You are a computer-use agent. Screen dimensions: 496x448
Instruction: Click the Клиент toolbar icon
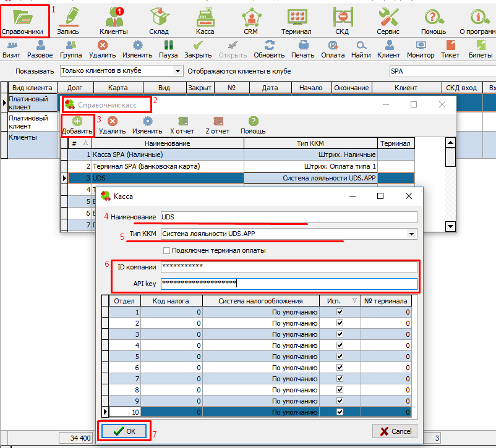[x=389, y=49]
